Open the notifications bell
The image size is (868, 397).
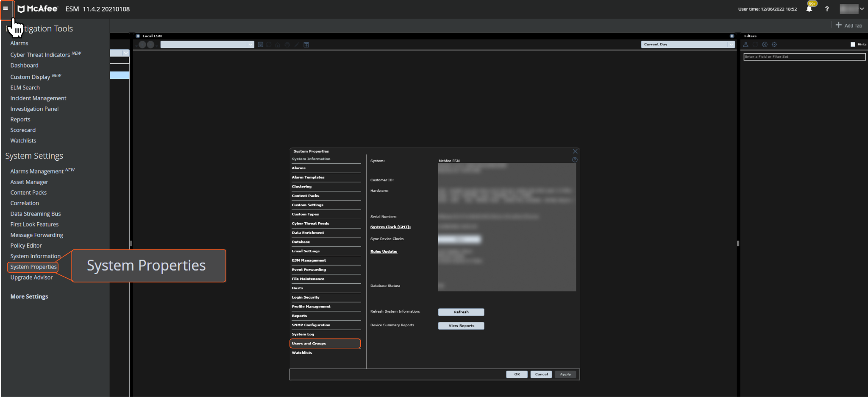809,9
